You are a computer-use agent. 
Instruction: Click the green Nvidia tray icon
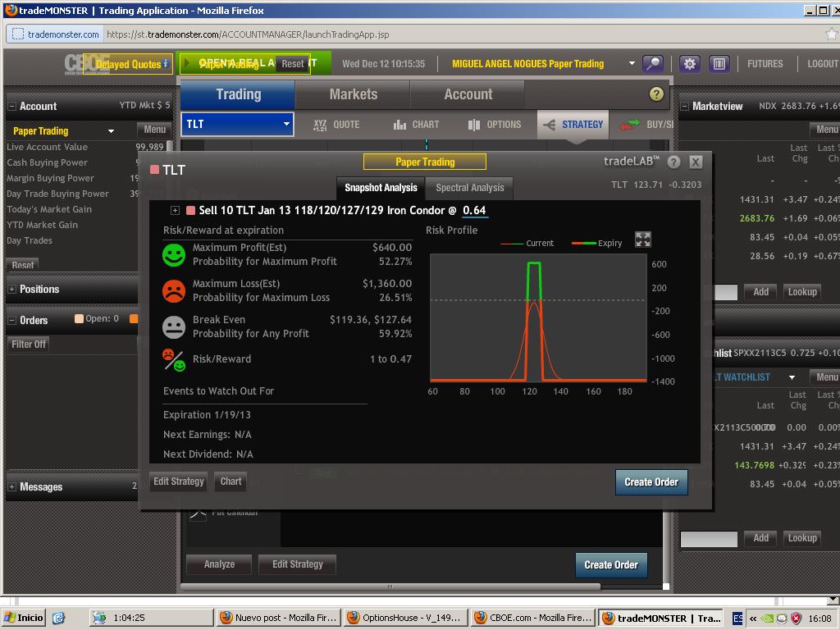pyautogui.click(x=767, y=619)
